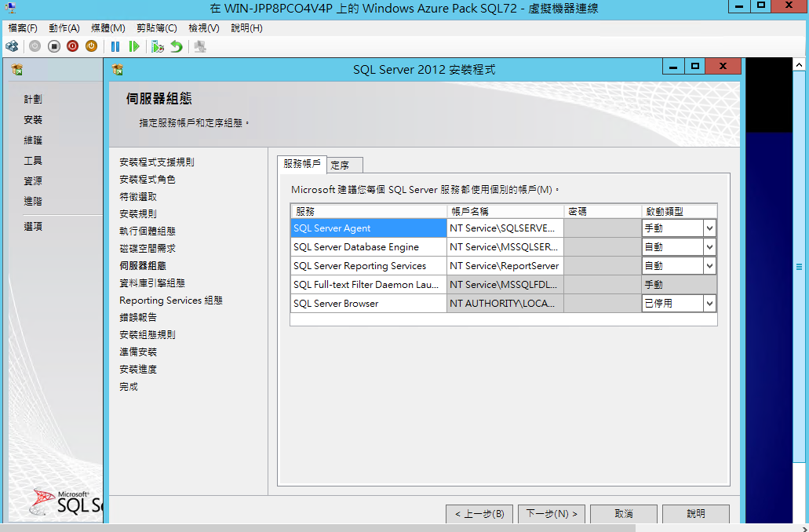Click the green Reset VM icon

pyautogui.click(x=134, y=46)
